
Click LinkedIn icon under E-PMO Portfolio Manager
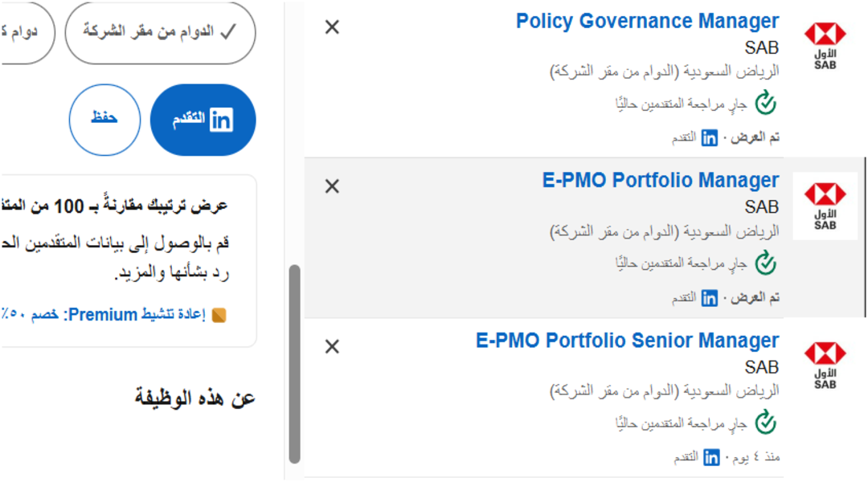click(x=709, y=298)
